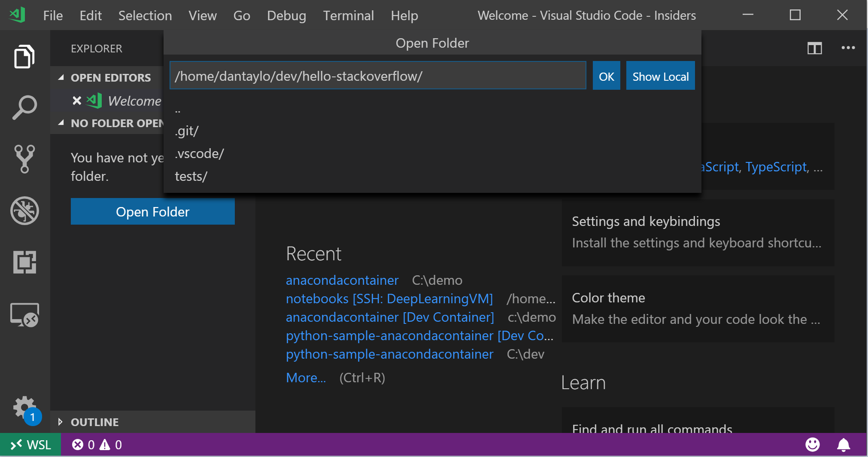This screenshot has height=457, width=868.
Task: Open the Terminal menu
Action: (348, 16)
